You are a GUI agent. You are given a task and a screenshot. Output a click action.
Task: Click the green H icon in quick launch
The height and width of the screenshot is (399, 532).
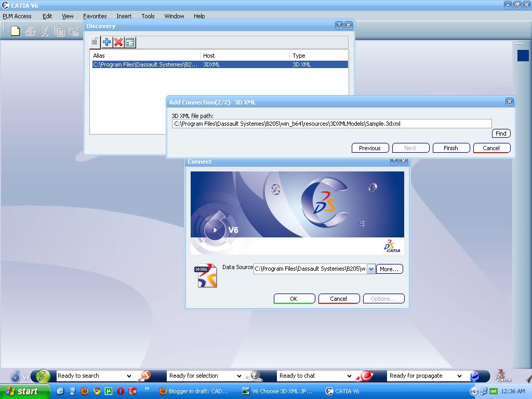[x=109, y=391]
